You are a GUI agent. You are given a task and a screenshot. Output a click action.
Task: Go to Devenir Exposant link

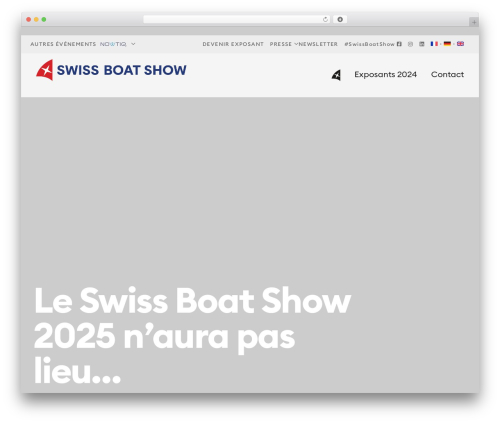pos(233,44)
